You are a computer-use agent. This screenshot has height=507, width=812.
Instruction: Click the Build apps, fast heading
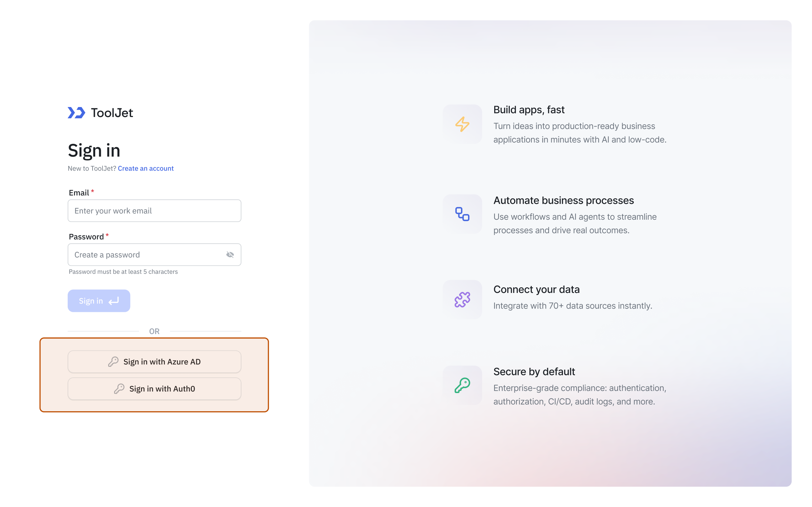pyautogui.click(x=528, y=110)
